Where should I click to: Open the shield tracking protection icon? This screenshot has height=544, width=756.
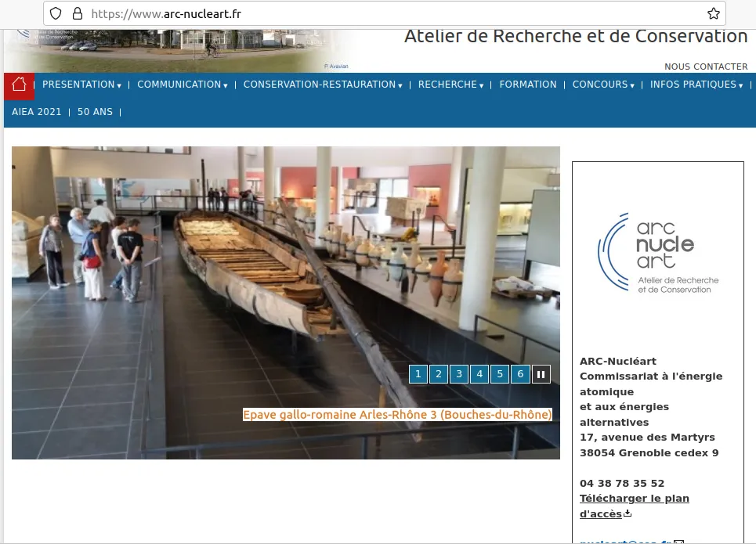coord(55,13)
